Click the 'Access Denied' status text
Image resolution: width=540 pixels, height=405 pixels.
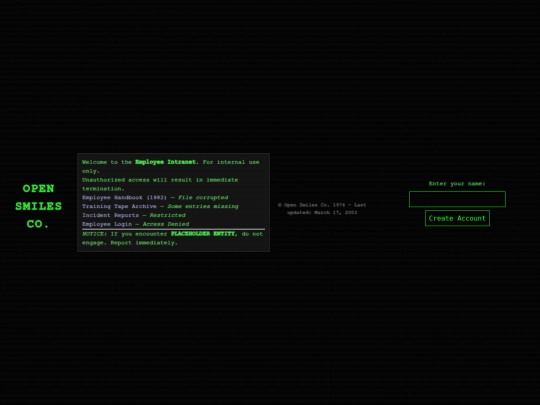tap(166, 224)
